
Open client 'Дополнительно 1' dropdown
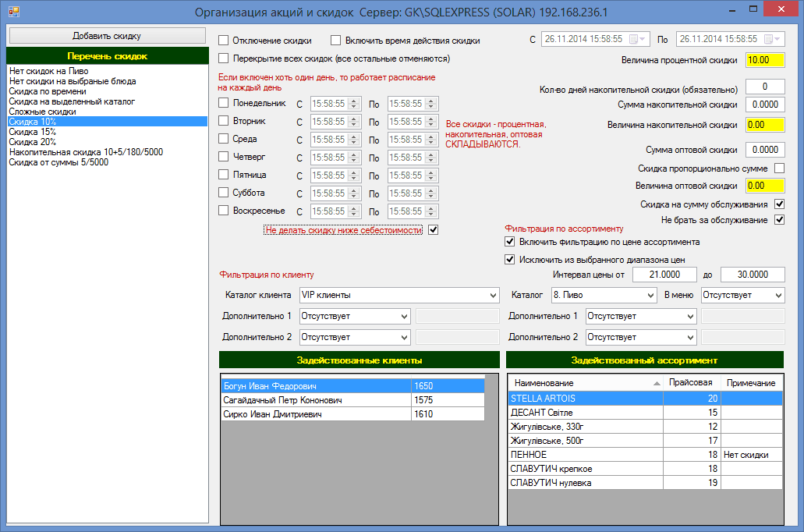[x=355, y=316]
